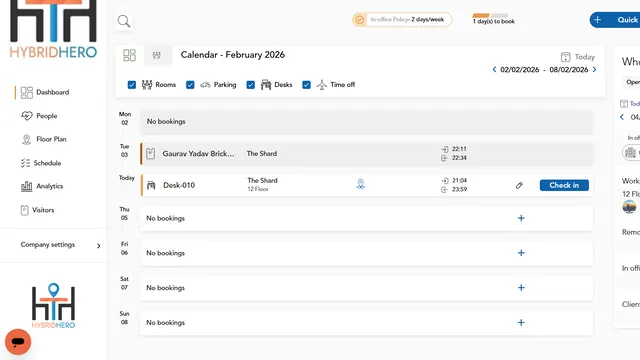This screenshot has width=640, height=360.
Task: Switch to the grid calendar view icon
Action: tap(129, 55)
